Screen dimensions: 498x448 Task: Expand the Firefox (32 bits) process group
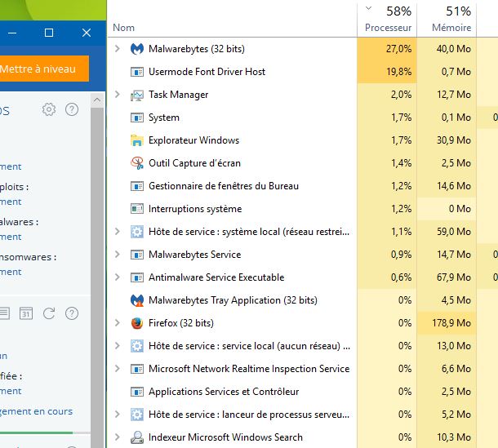pos(118,323)
